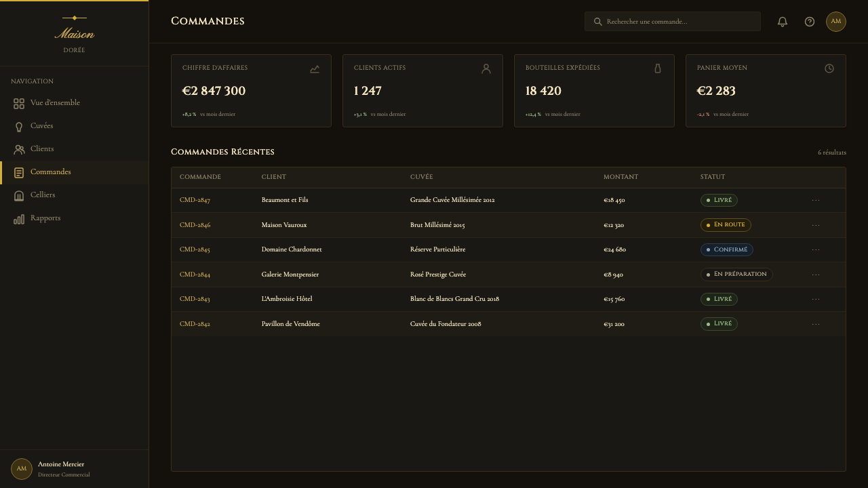
Task: Click the Client column header
Action: (x=274, y=178)
